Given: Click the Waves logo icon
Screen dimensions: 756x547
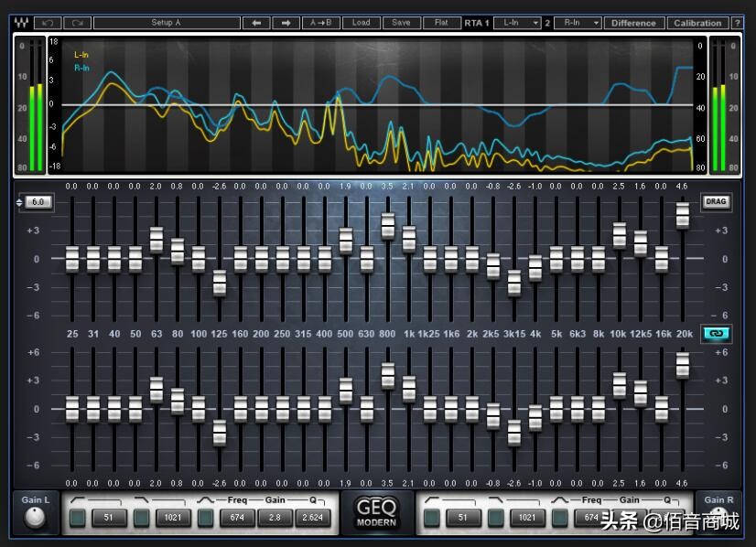Looking at the screenshot, I should coord(21,23).
